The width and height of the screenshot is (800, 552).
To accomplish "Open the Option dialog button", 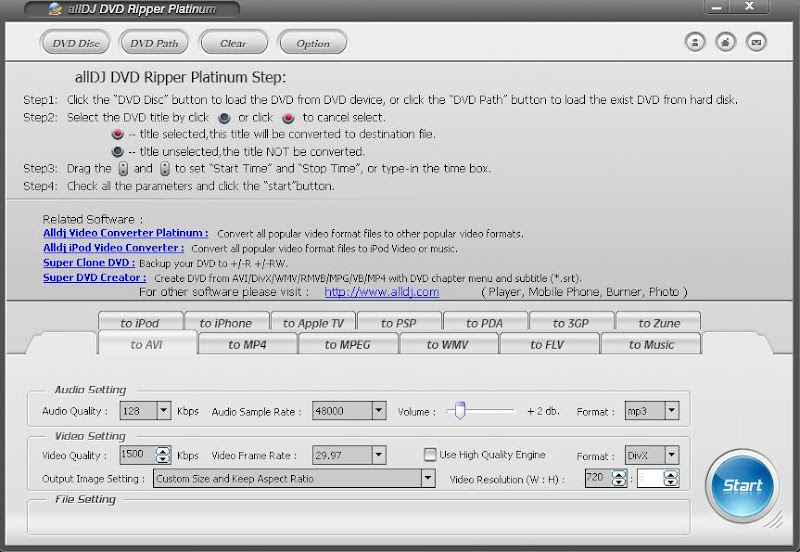I will pyautogui.click(x=313, y=43).
